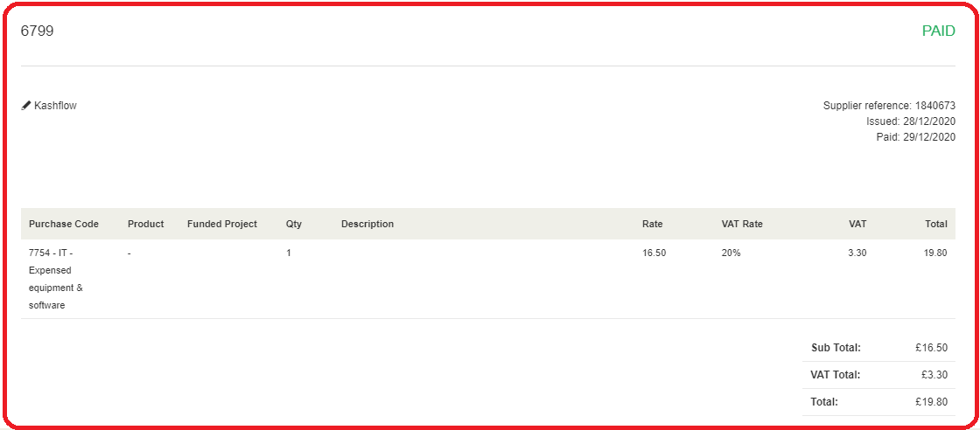Click the Sub Total £16.50 amount

click(931, 348)
